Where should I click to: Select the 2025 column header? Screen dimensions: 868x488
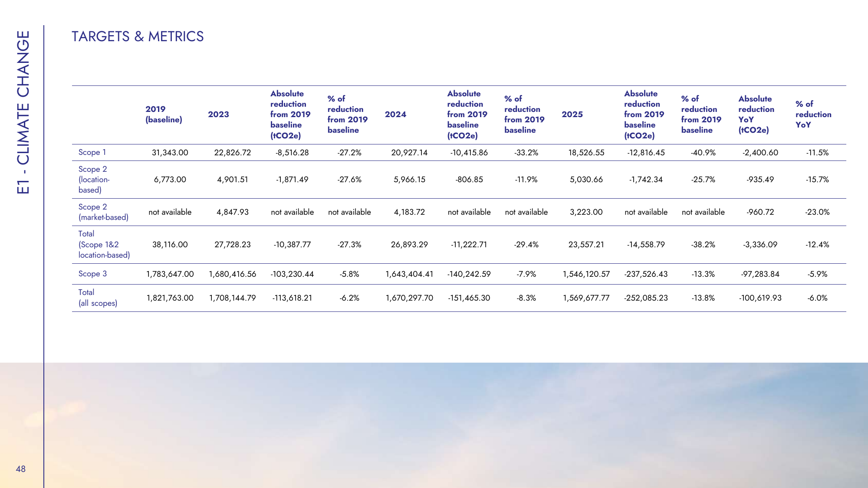[x=572, y=115]
